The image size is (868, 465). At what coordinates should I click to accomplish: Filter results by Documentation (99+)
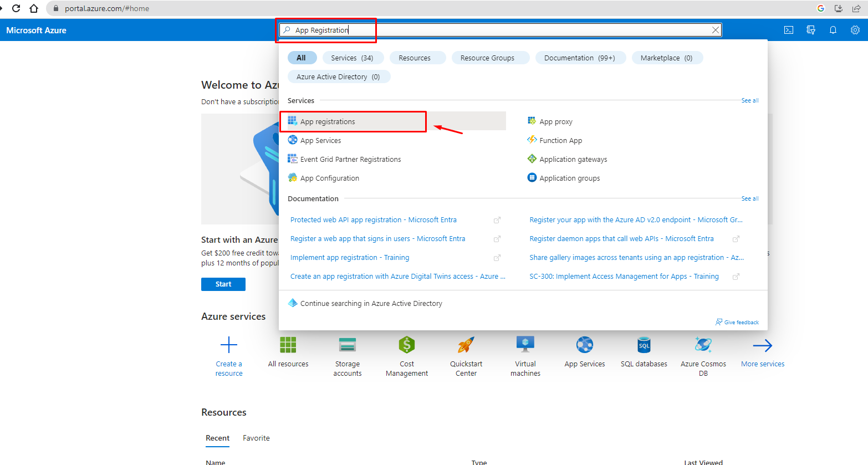pyautogui.click(x=580, y=58)
